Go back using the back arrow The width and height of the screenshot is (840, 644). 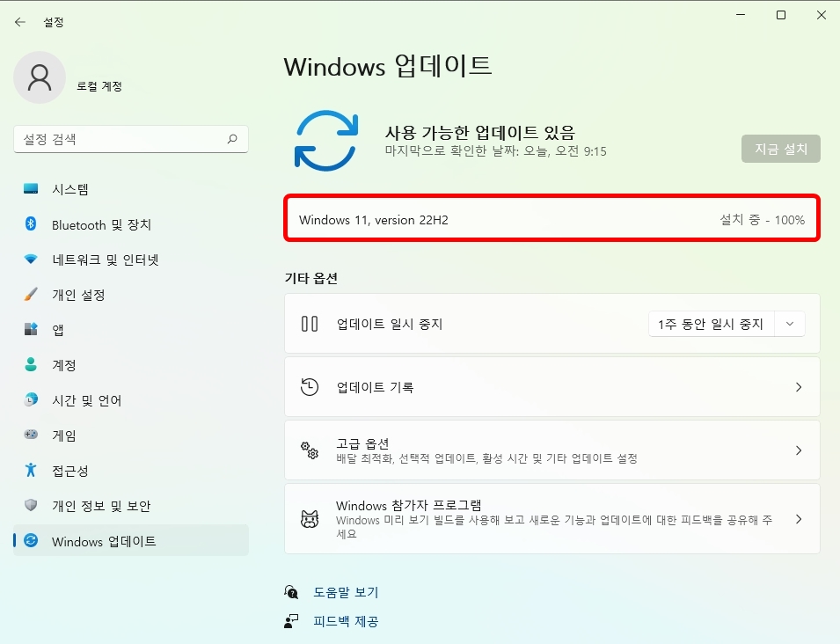click(x=20, y=22)
